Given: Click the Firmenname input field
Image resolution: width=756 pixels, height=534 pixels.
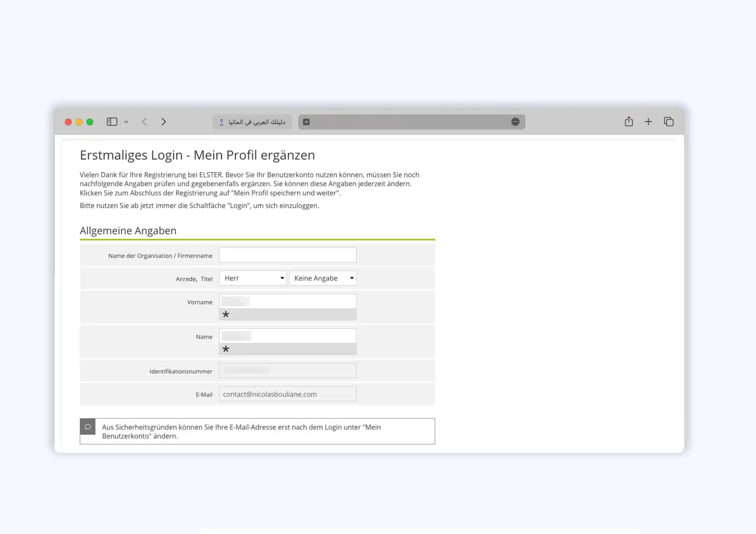Looking at the screenshot, I should (287, 255).
